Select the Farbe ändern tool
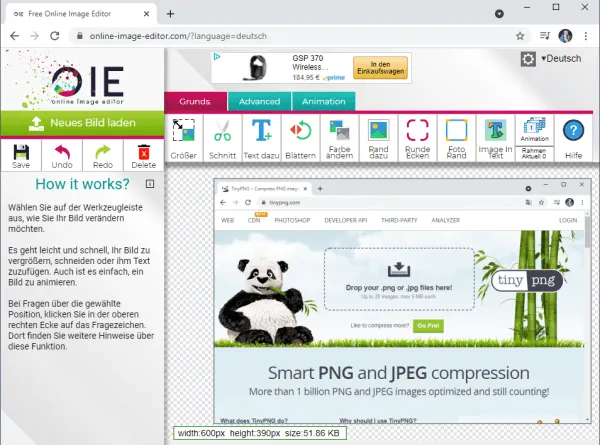The width and height of the screenshot is (600, 445). tap(340, 138)
